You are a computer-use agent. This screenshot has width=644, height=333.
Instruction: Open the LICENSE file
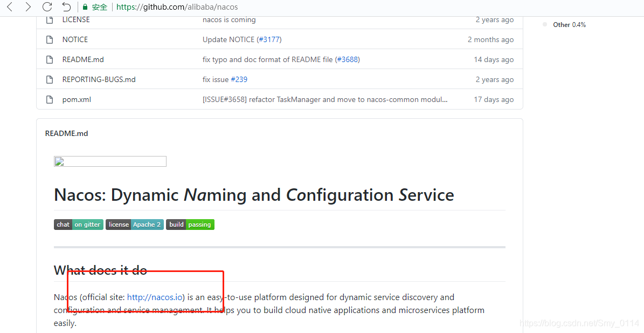[76, 19]
